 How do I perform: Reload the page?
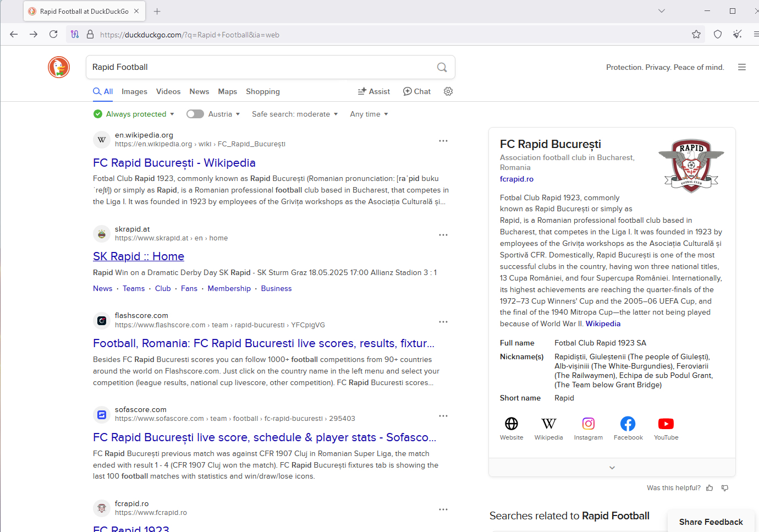53,34
